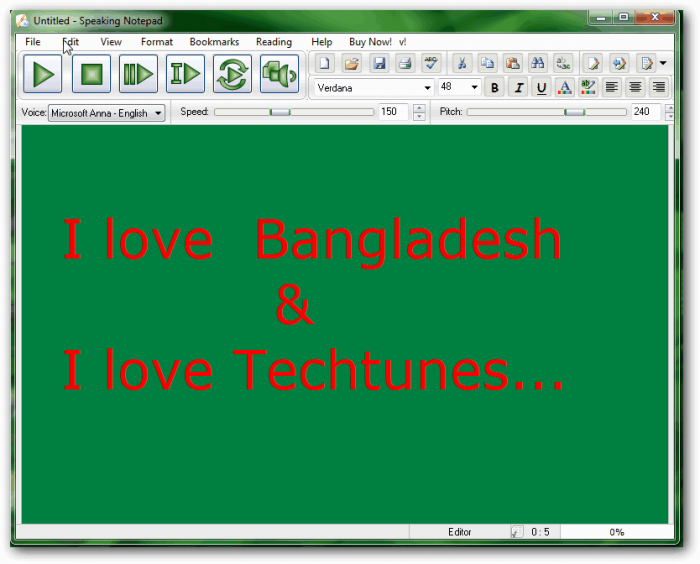Print the document
Viewport: 700px width, 564px height.
point(405,63)
